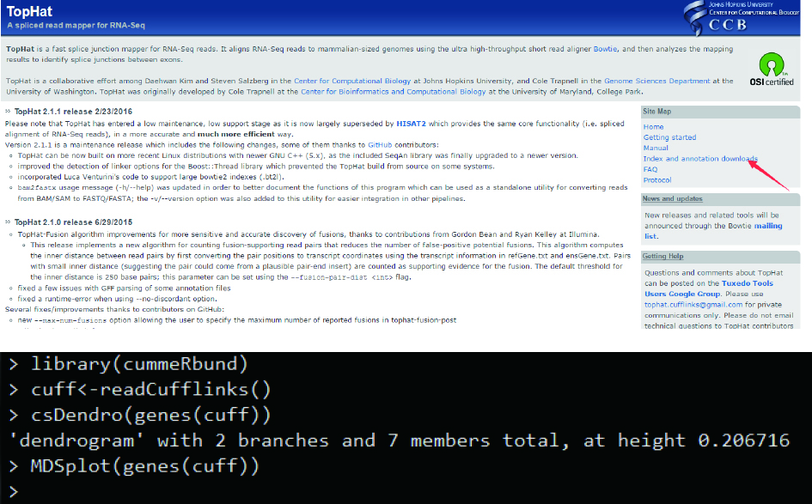Go to Home in the Site Map

(653, 127)
